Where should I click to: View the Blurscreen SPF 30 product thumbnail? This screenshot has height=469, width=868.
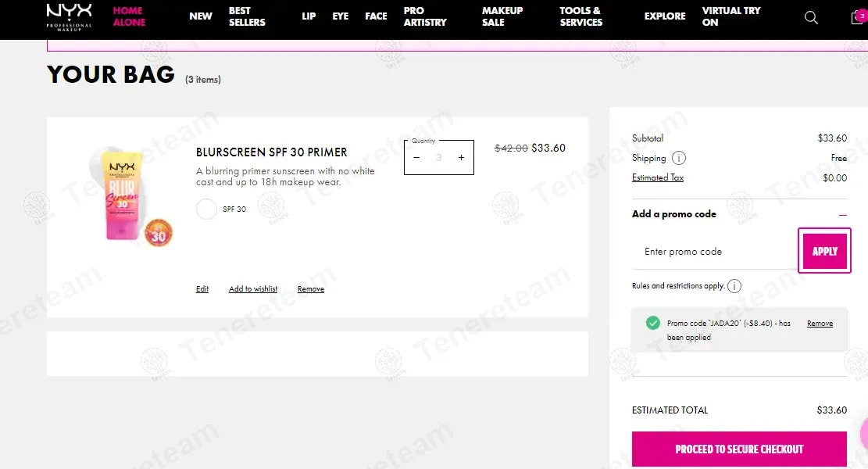(130, 197)
